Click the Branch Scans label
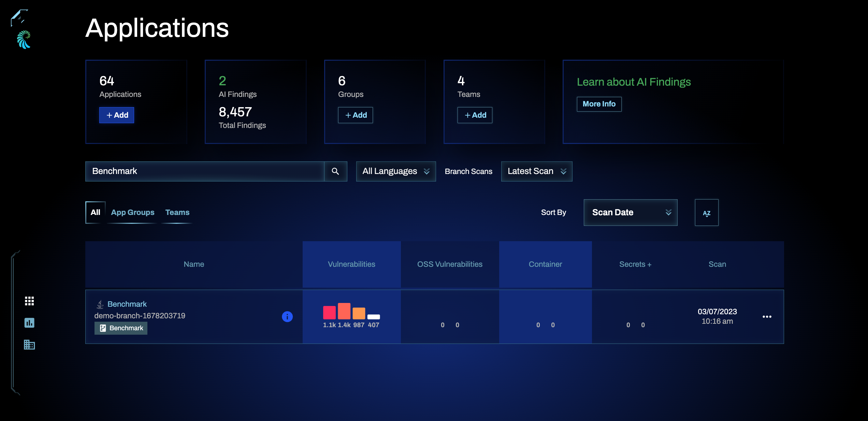Viewport: 868px width, 421px height. pos(468,171)
